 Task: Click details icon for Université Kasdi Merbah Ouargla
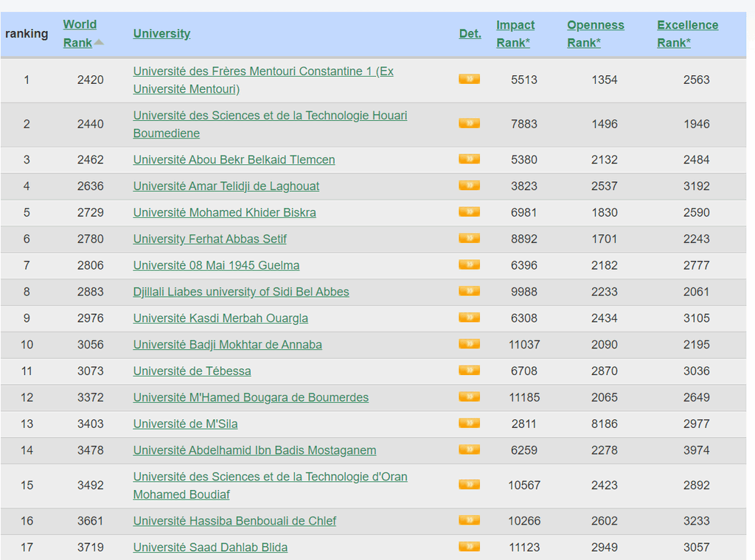469,318
